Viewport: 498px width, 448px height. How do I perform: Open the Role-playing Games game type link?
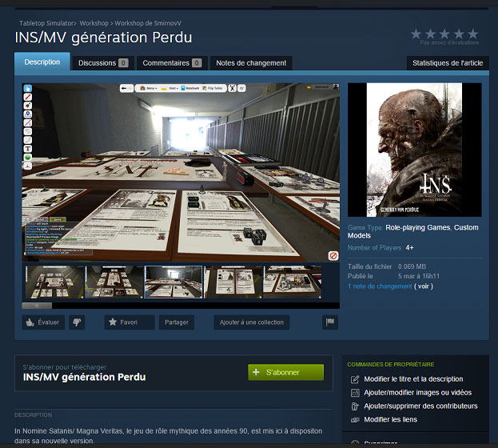pyautogui.click(x=416, y=227)
